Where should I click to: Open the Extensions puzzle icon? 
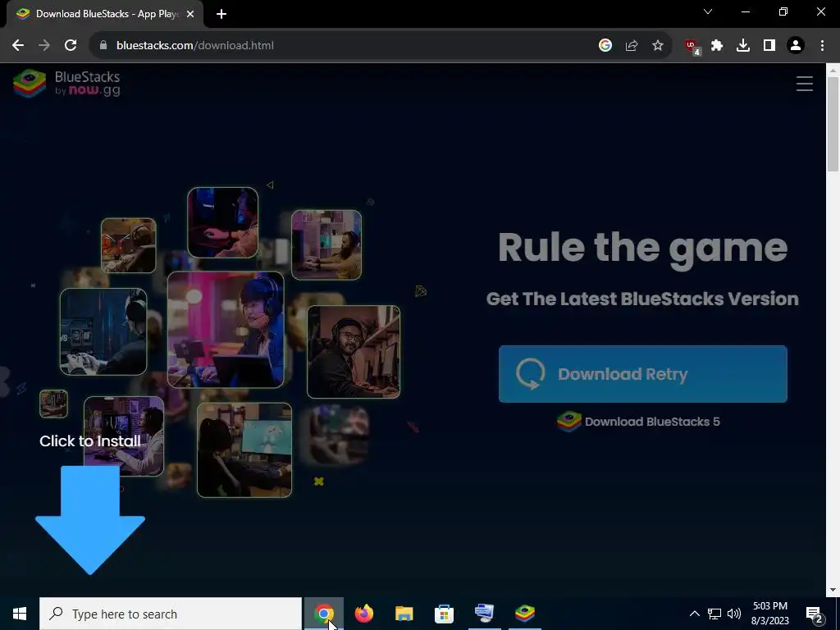717,46
